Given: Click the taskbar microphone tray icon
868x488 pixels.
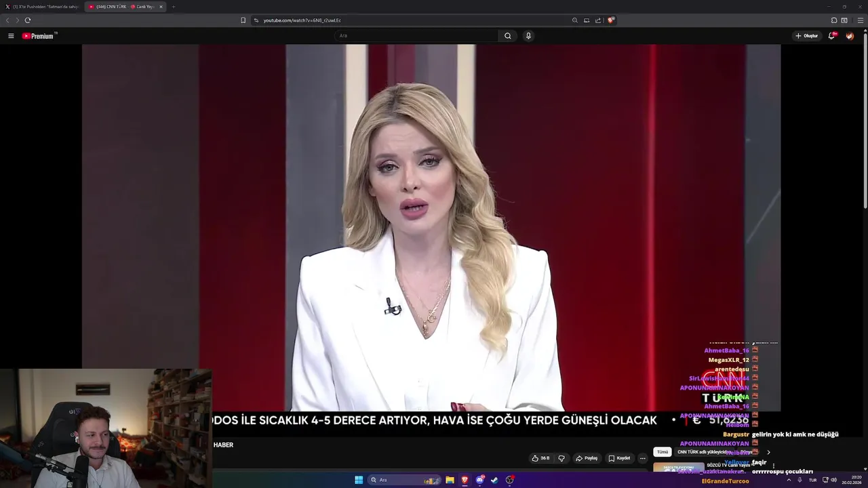Looking at the screenshot, I should click(x=800, y=480).
